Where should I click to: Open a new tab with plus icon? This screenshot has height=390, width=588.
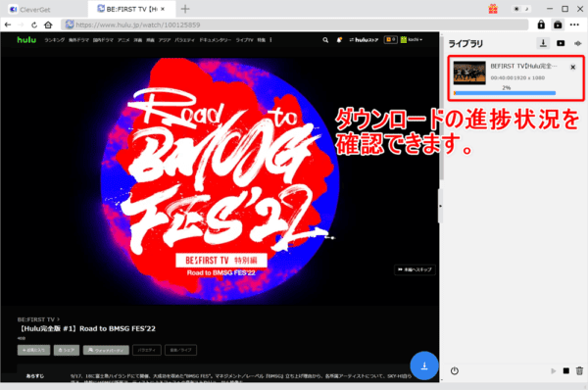click(185, 9)
